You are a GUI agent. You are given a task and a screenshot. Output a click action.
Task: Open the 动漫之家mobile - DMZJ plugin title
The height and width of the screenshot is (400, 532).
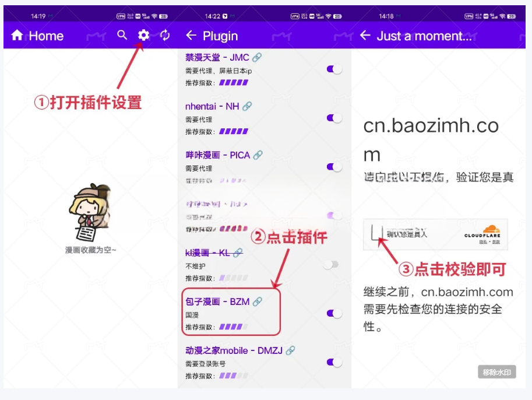(234, 350)
